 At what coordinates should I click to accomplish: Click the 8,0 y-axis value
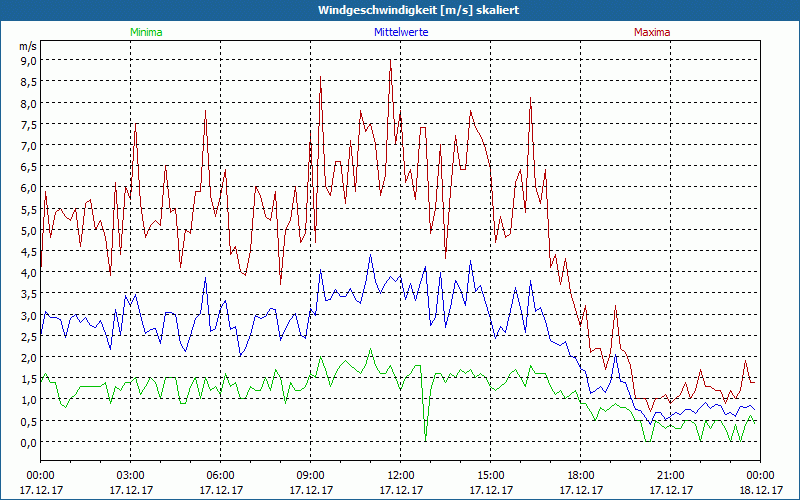[28, 103]
